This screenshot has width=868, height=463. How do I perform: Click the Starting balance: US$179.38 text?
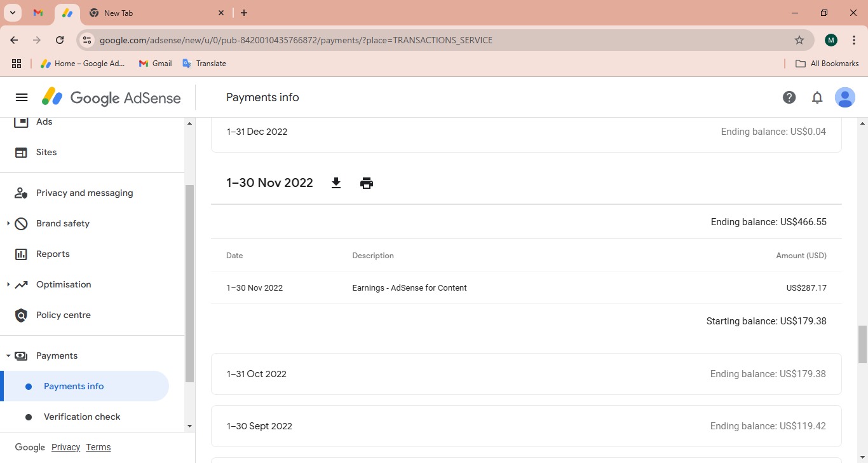(x=766, y=321)
